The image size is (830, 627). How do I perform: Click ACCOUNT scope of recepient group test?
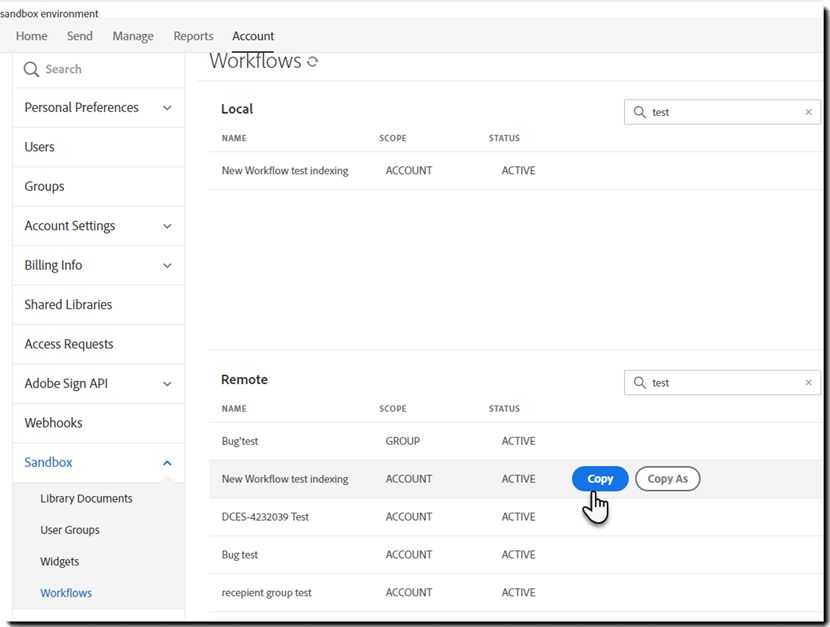tap(409, 593)
